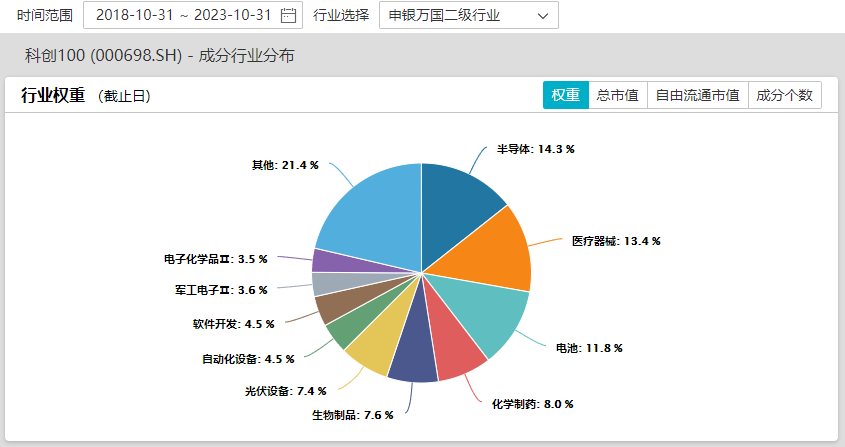Click the date range field 2018-10-31 ~ 2023-10-31
The image size is (845, 447).
(x=193, y=15)
